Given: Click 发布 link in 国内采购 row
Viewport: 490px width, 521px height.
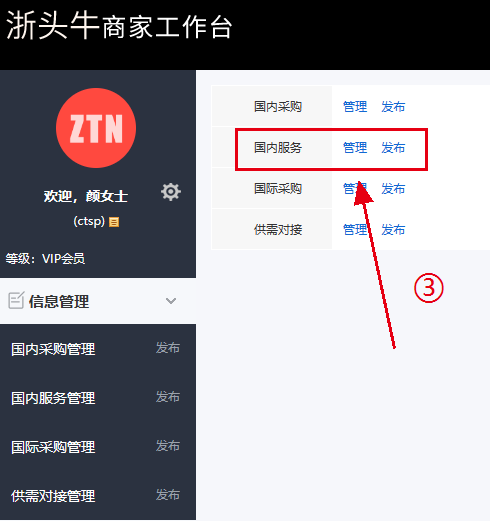Looking at the screenshot, I should (x=393, y=107).
